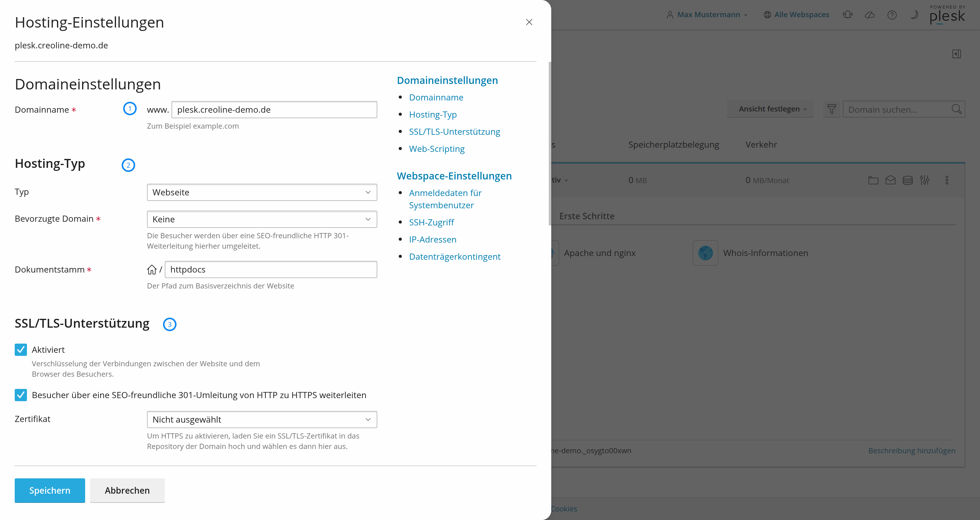The width and height of the screenshot is (980, 520).
Task: Click the Whois-Informationen globe icon
Action: point(705,253)
